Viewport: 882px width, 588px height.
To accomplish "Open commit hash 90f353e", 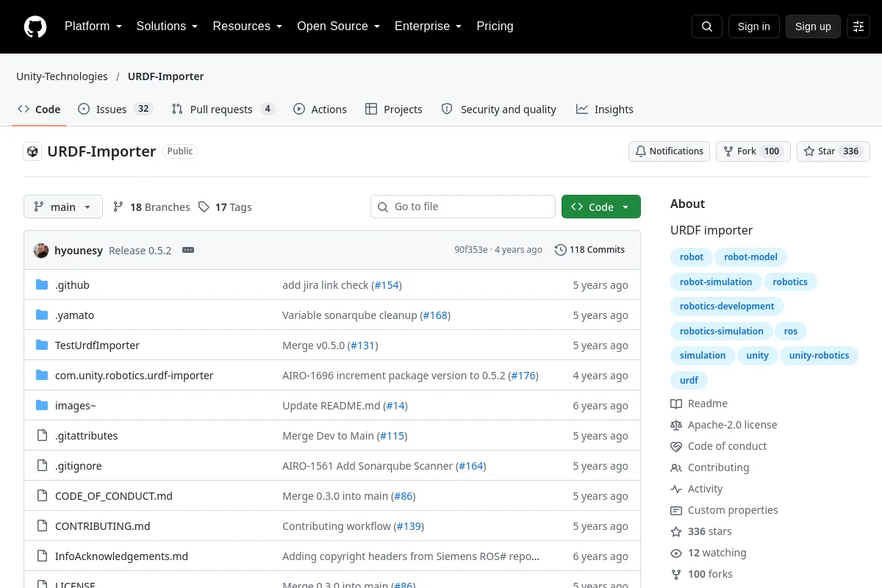I will point(471,250).
